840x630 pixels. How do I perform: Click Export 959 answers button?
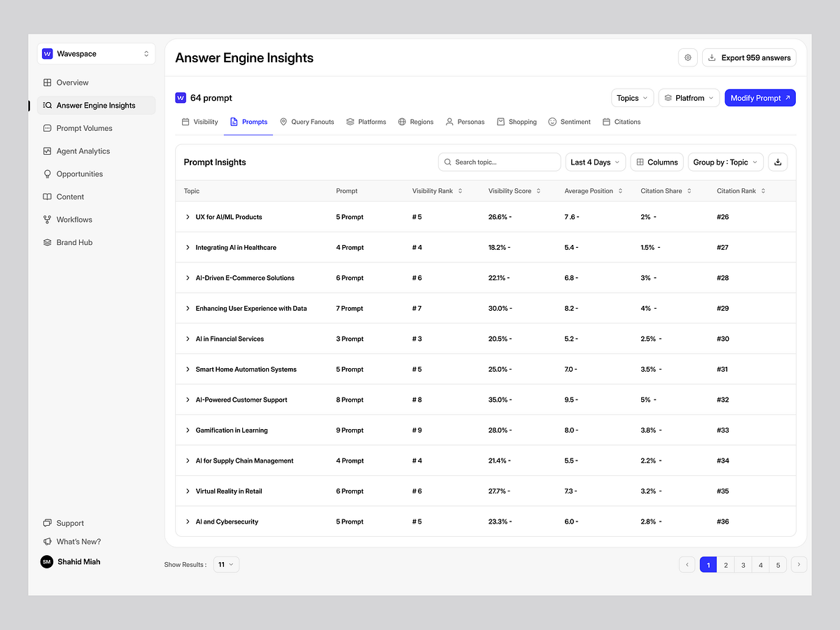[x=749, y=57]
